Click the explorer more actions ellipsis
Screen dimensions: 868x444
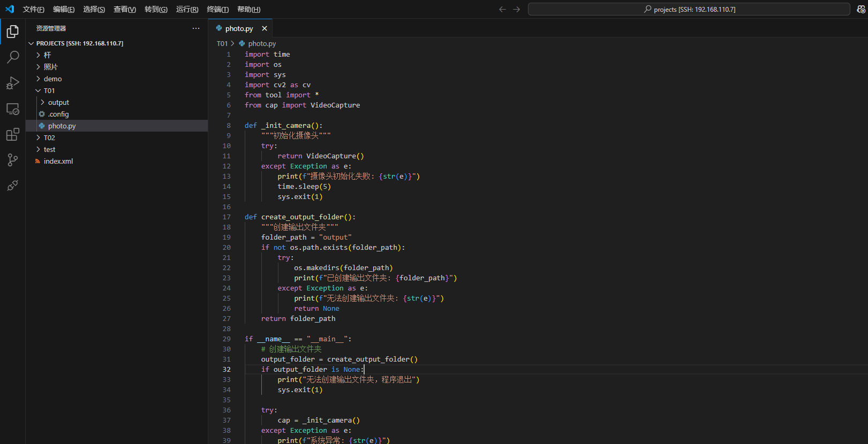tap(196, 28)
